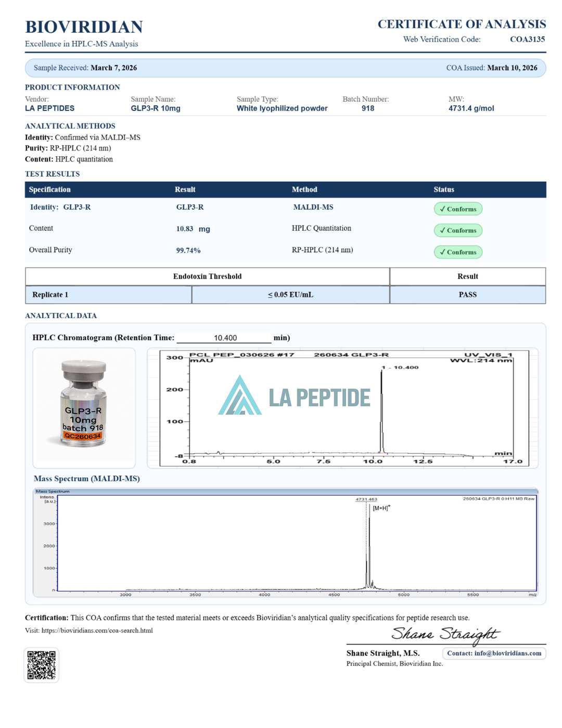This screenshot has height=728, width=562.
Task: Click the Identity Conforms checkmark badge
Action: click(458, 209)
